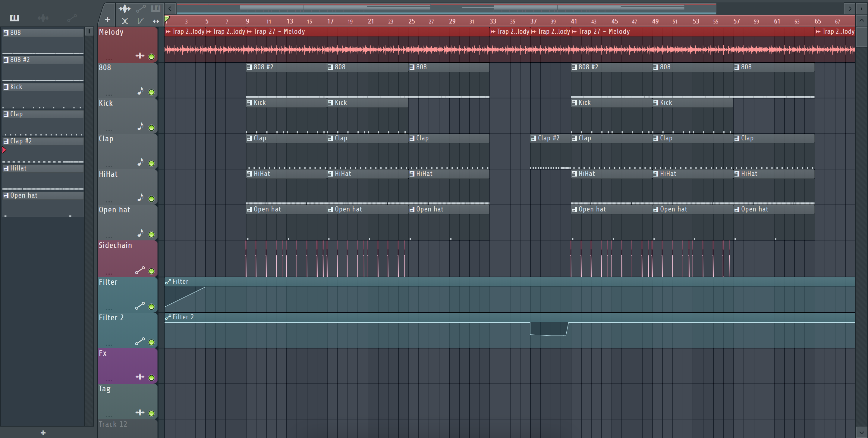Mute the Kick track using its green LED
Screen dimensions: 868x438
pyautogui.click(x=152, y=128)
